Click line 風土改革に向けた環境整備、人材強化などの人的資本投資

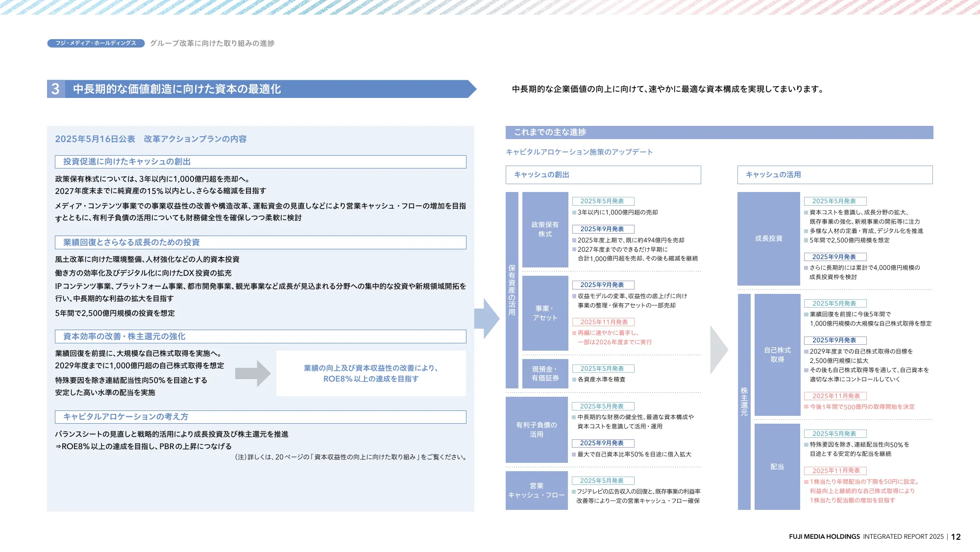point(147,260)
